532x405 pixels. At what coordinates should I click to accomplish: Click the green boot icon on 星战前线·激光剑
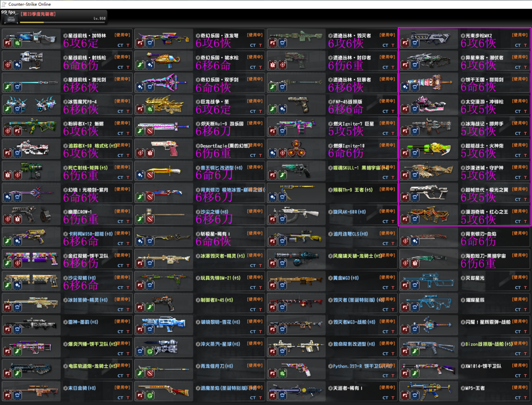tap(8, 87)
